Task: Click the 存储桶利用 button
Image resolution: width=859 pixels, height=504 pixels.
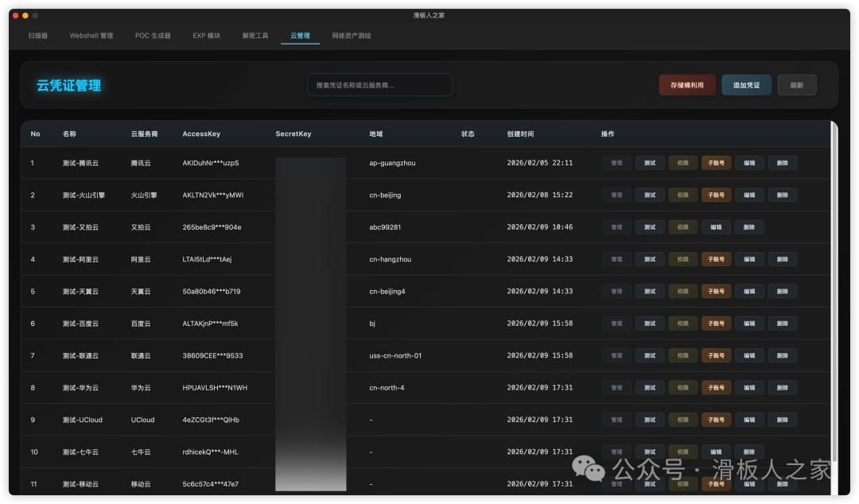Action: click(687, 85)
